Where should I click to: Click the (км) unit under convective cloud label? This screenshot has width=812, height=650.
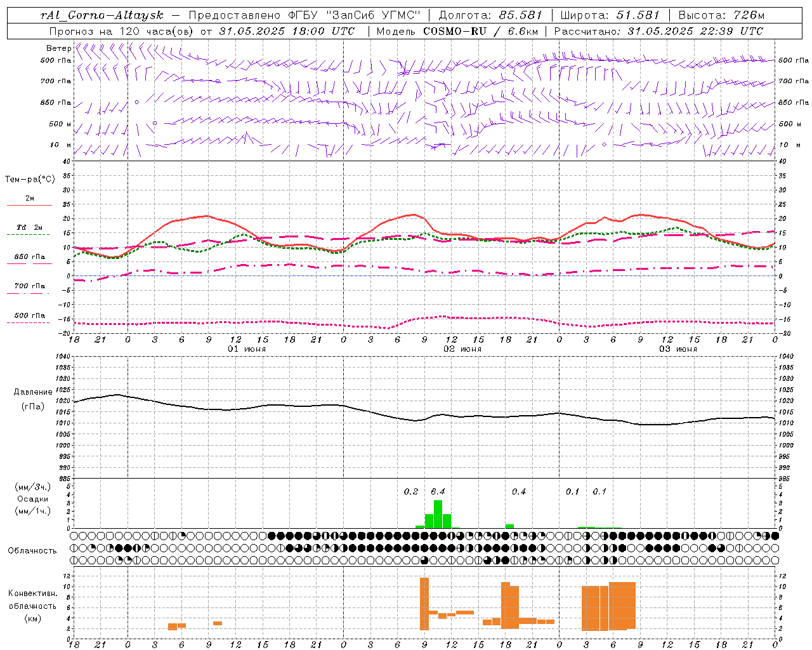[33, 618]
